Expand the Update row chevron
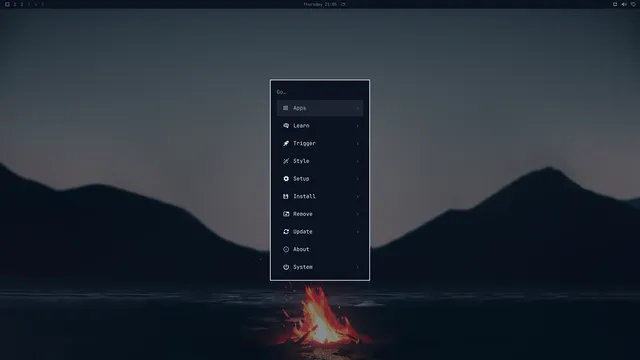Image resolution: width=640 pixels, height=360 pixels. (x=358, y=231)
